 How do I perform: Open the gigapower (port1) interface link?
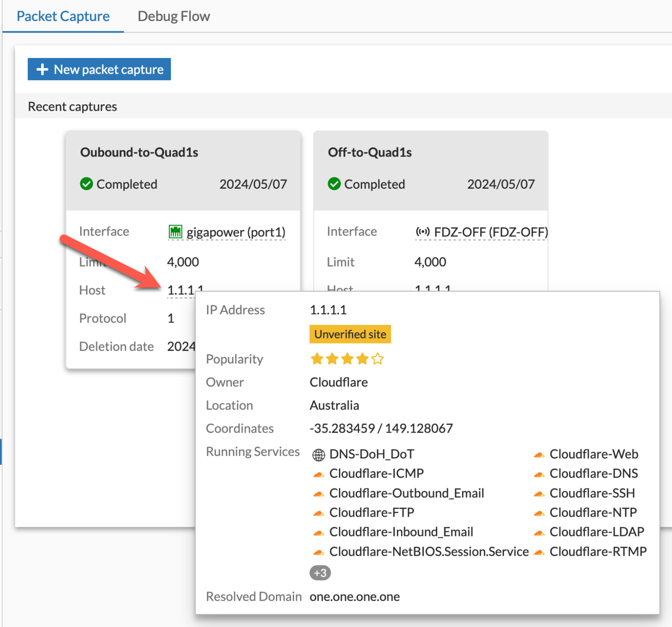[x=236, y=232]
